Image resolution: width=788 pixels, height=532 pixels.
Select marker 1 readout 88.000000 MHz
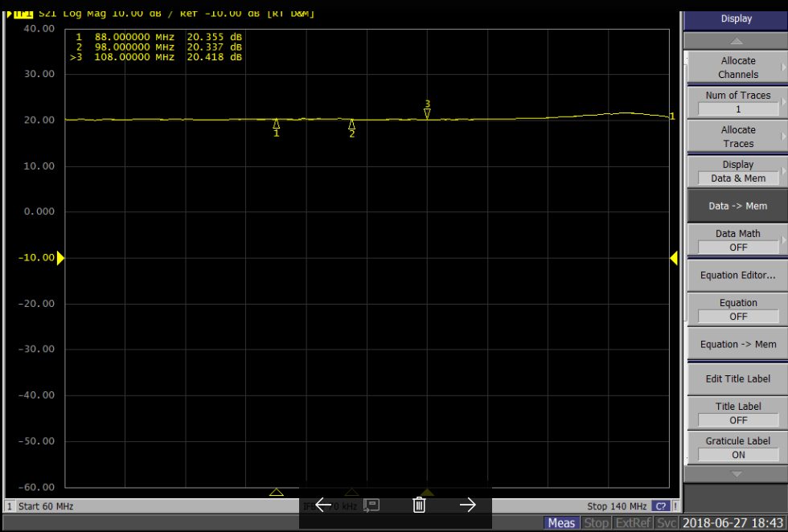(134, 37)
